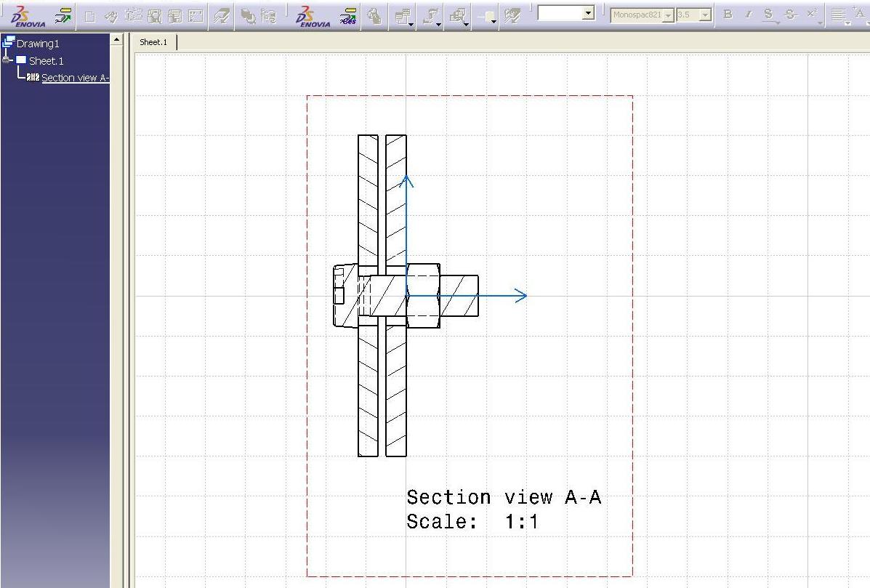Click the hex nut in the section drawing
Image resolution: width=870 pixels, height=588 pixels.
(423, 296)
